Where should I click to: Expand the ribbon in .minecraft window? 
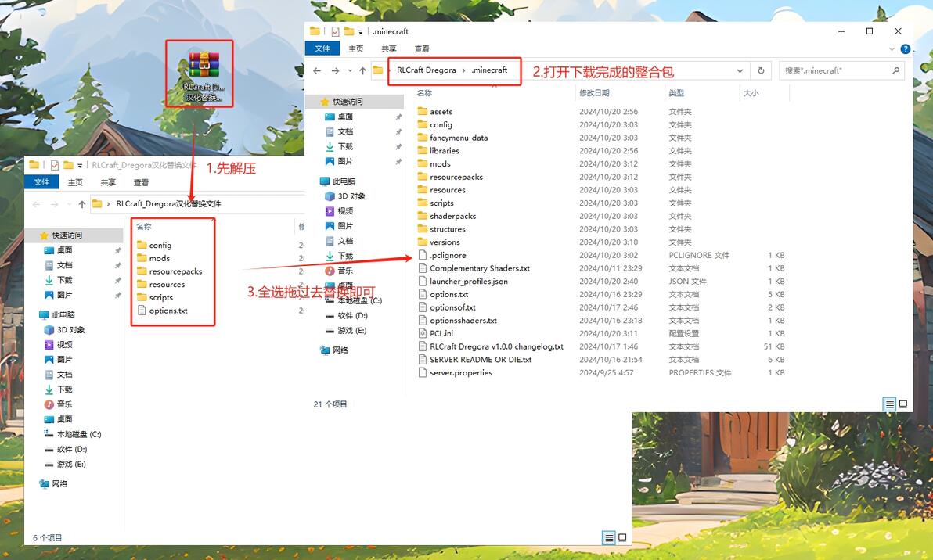(892, 48)
